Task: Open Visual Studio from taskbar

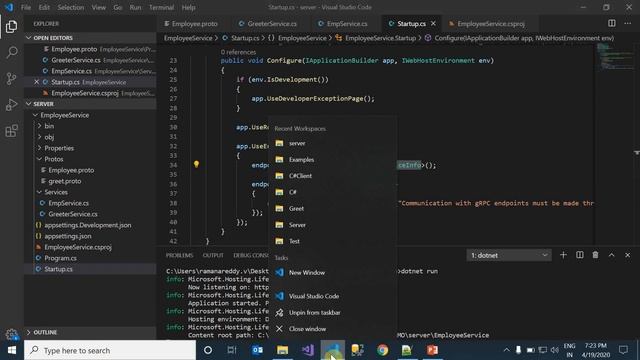Action: click(307, 350)
